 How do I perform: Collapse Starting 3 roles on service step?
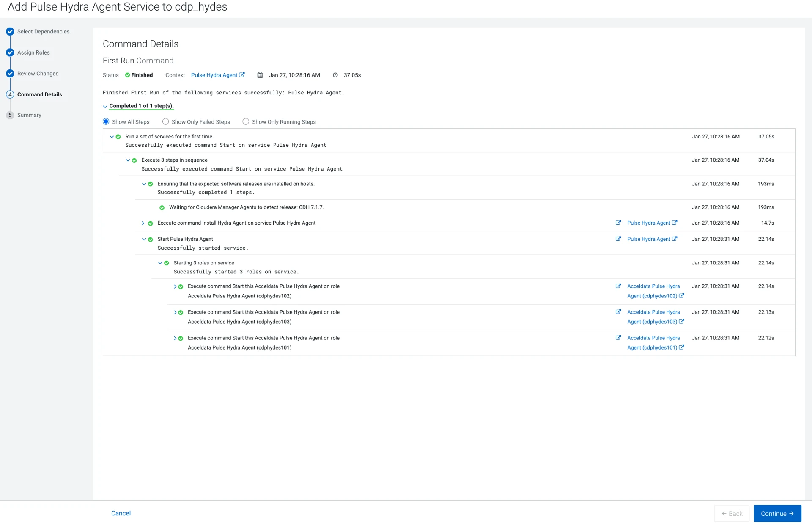(160, 263)
